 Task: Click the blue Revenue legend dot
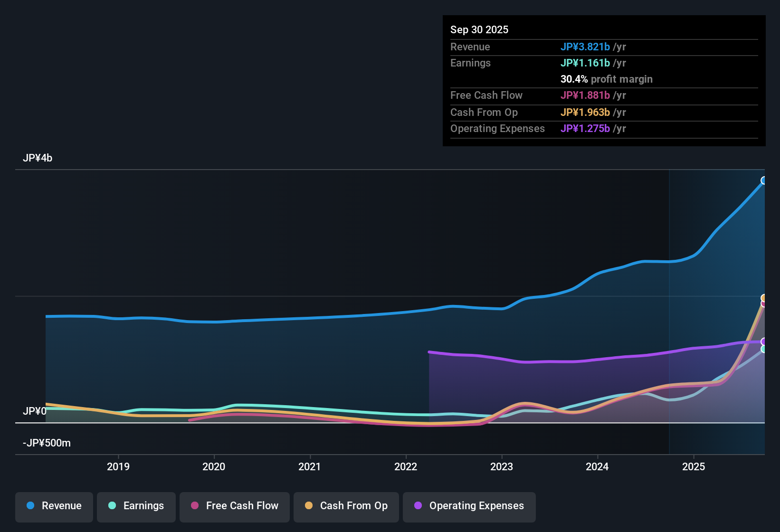(x=30, y=506)
